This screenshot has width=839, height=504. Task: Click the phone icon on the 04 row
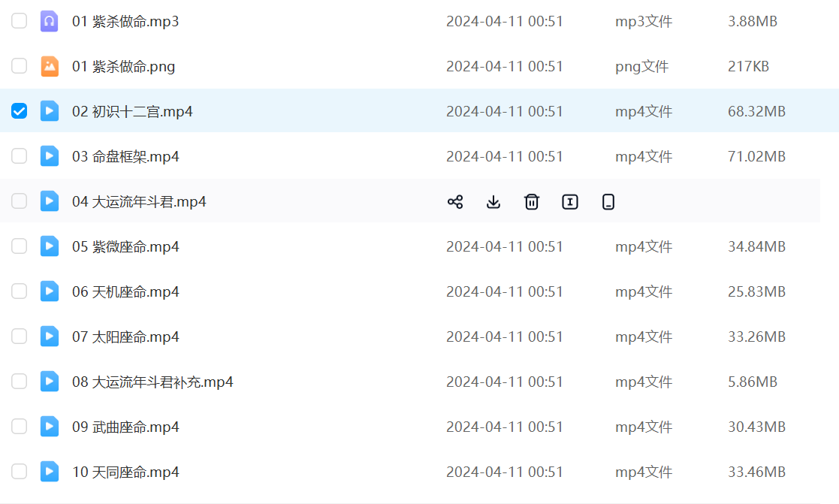point(608,201)
